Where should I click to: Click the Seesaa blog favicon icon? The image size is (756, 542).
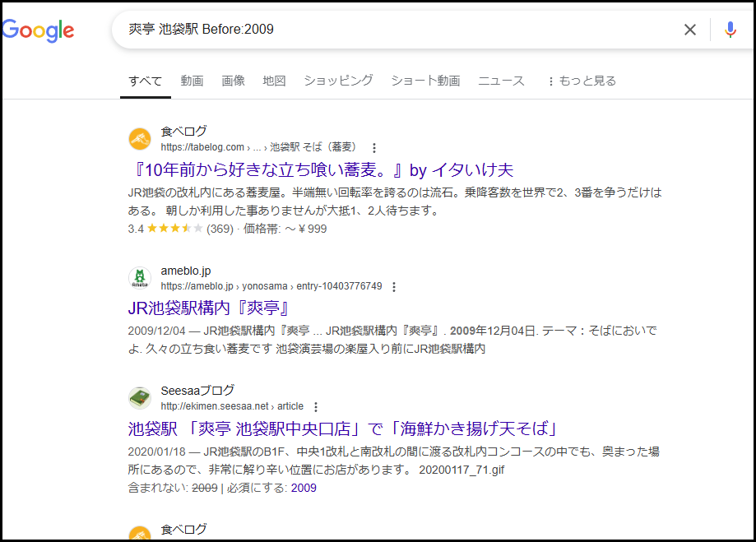pos(140,398)
